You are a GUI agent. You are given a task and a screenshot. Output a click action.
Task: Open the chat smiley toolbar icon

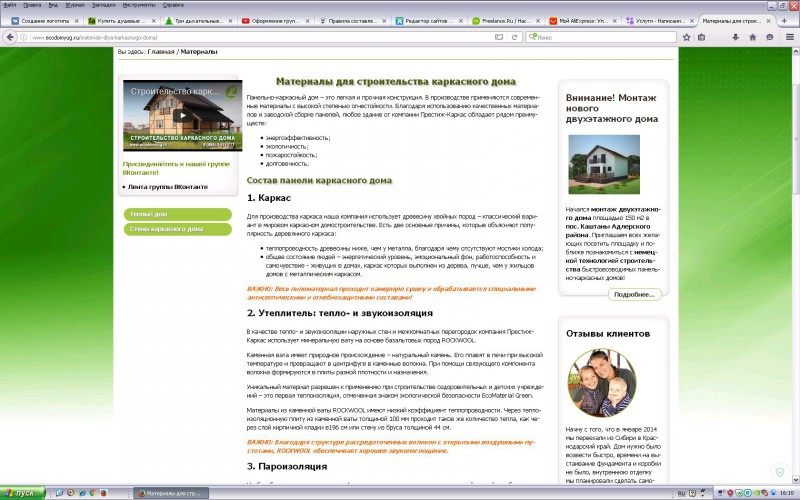(x=770, y=37)
